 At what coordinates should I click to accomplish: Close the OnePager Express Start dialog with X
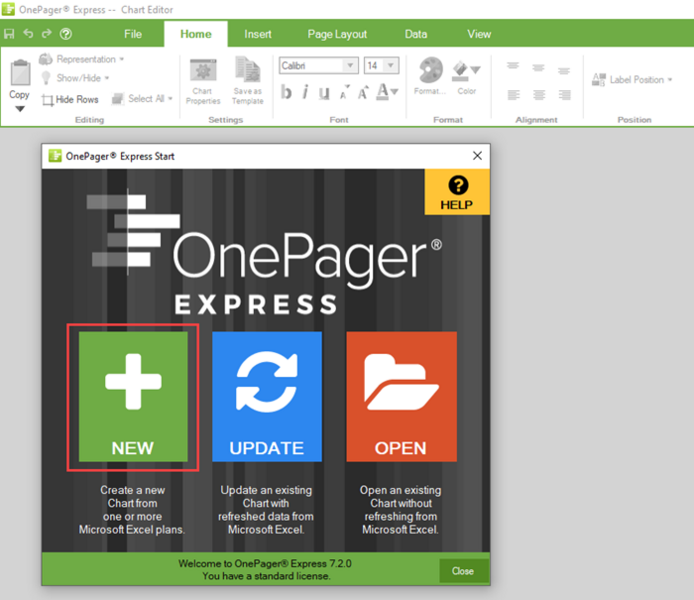[477, 156]
